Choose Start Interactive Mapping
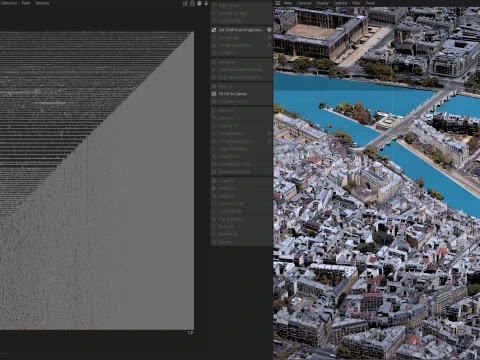The width and height of the screenshot is (480, 360). point(241,70)
